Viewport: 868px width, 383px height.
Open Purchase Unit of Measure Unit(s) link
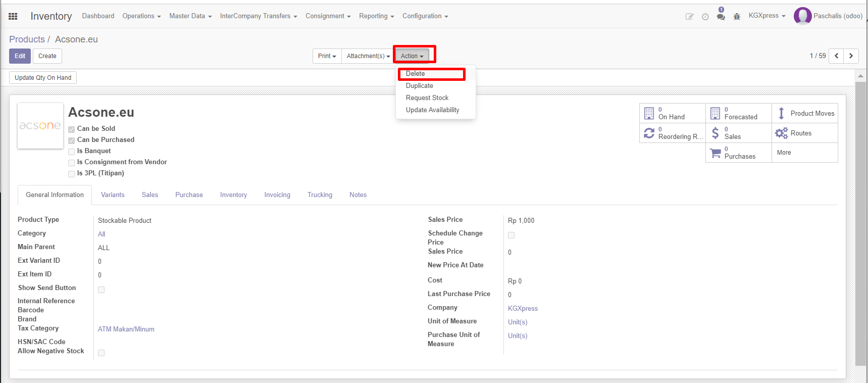click(x=518, y=336)
